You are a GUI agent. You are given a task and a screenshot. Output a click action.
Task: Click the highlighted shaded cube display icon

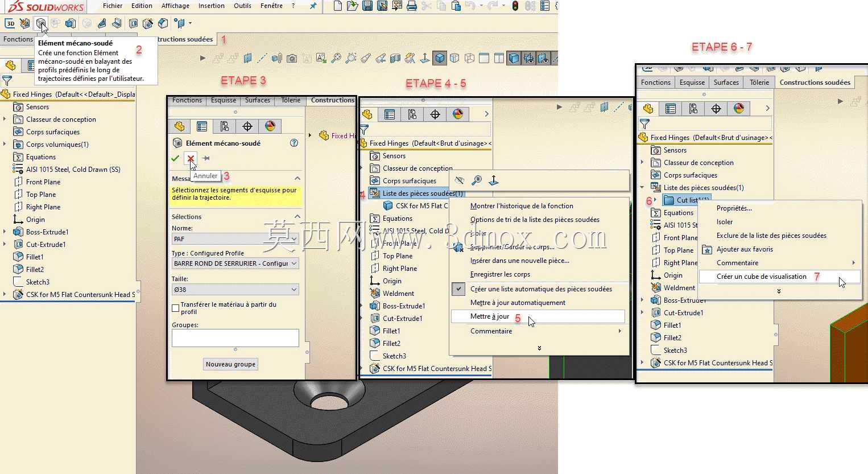[x=440, y=58]
